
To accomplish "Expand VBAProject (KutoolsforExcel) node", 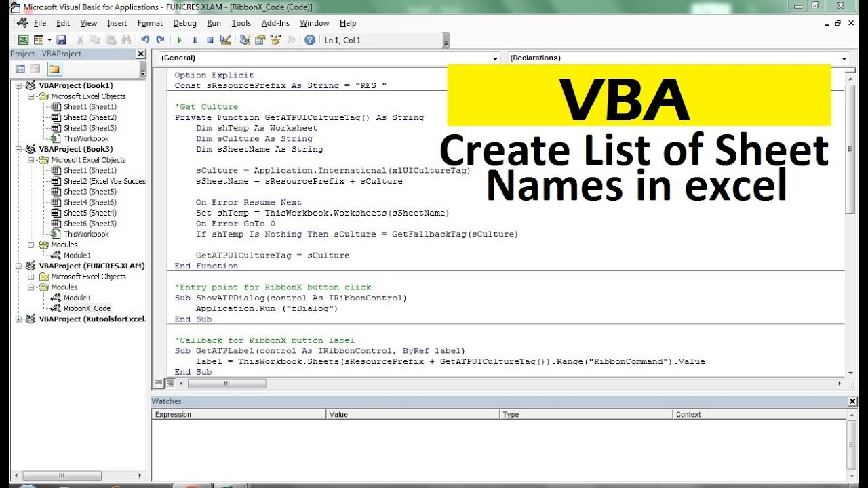I will point(18,319).
